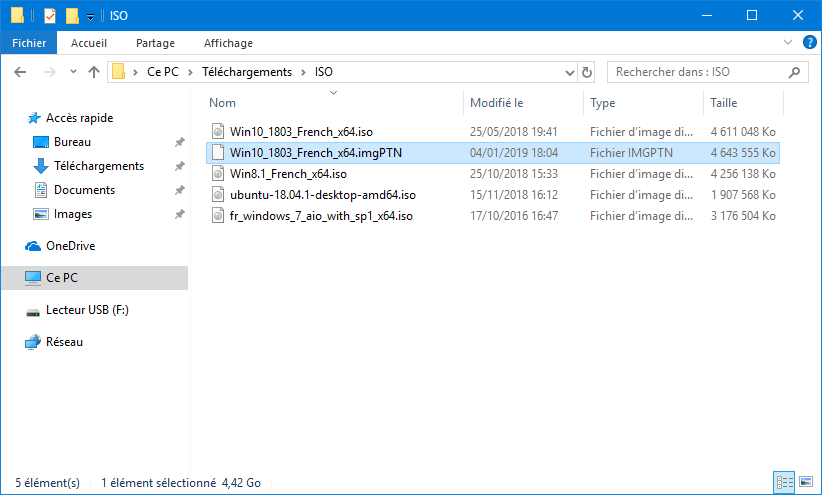822x495 pixels.
Task: Select OneDrive in the navigation pane
Action: tap(70, 246)
